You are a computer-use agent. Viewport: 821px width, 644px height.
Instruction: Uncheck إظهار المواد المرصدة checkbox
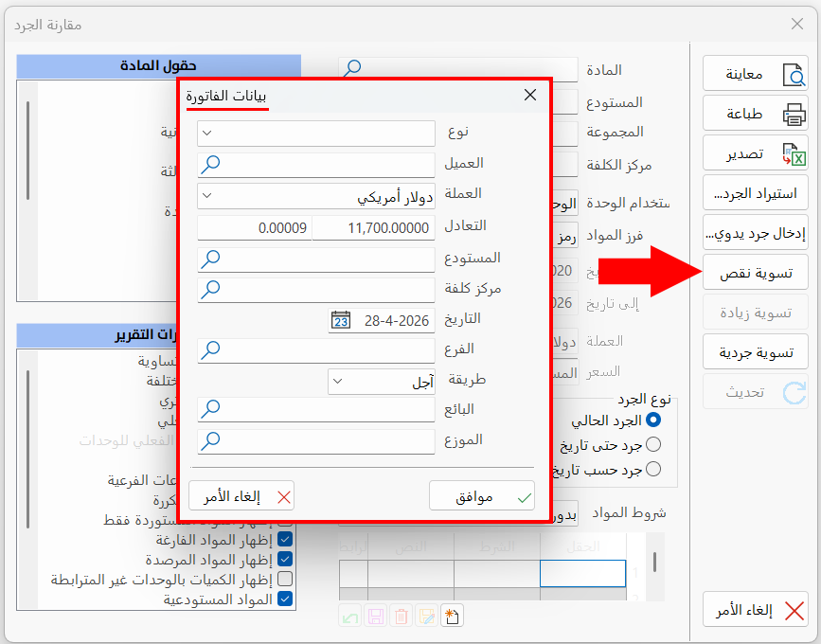tap(285, 559)
